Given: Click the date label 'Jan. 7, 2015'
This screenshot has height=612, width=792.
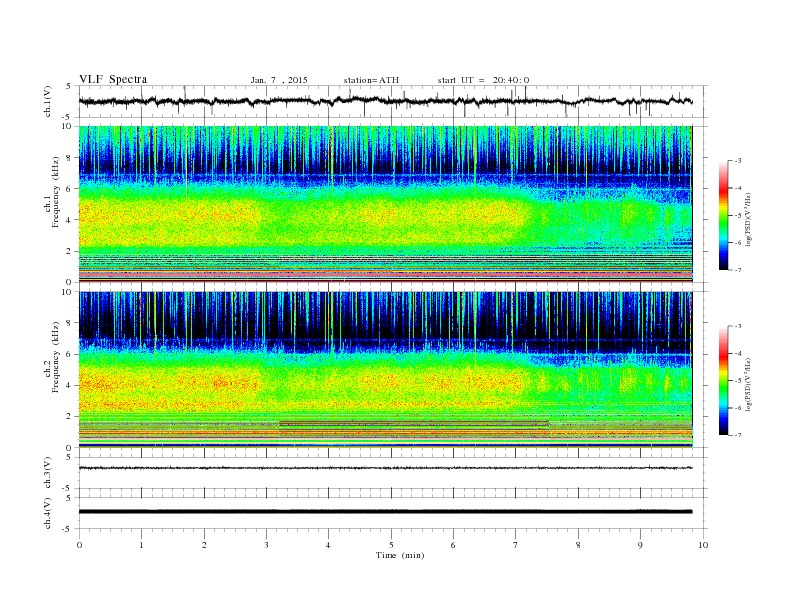Looking at the screenshot, I should pos(279,80).
